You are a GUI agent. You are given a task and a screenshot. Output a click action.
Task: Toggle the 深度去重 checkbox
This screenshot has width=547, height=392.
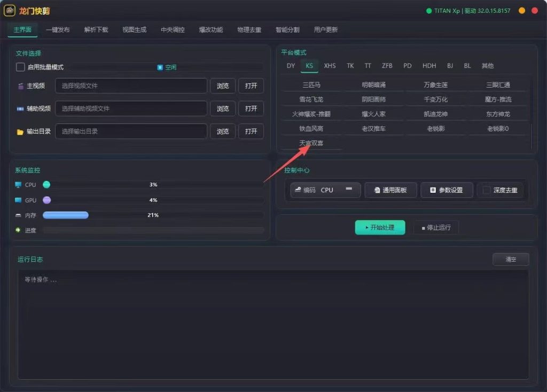pyautogui.click(x=486, y=190)
